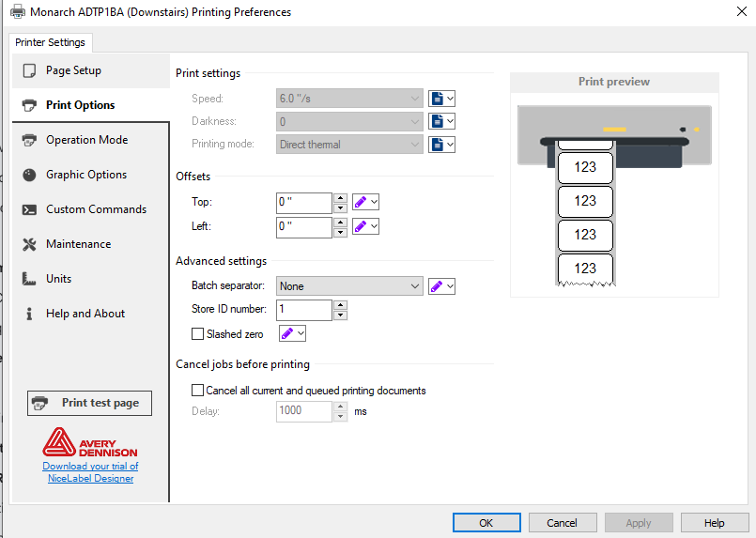756x538 pixels.
Task: Open the Printing mode dropdown
Action: 415,145
